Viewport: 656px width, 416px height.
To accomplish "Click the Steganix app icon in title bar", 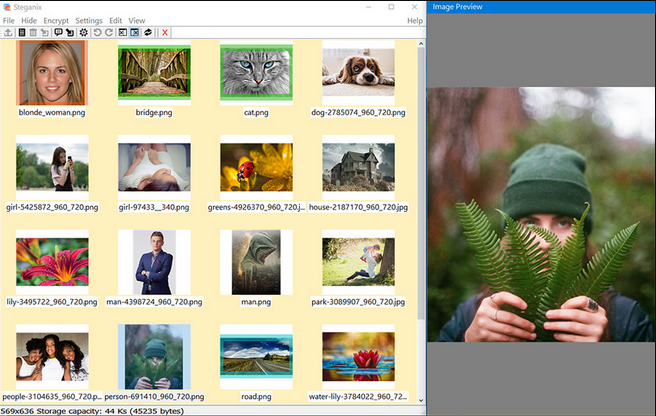I will [7, 7].
